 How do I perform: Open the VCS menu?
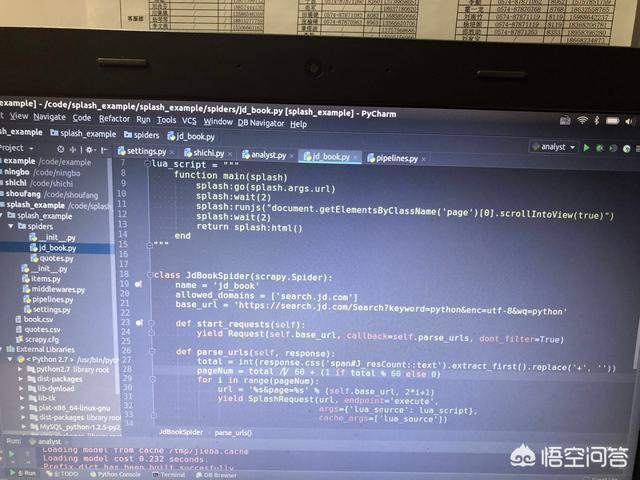point(189,121)
